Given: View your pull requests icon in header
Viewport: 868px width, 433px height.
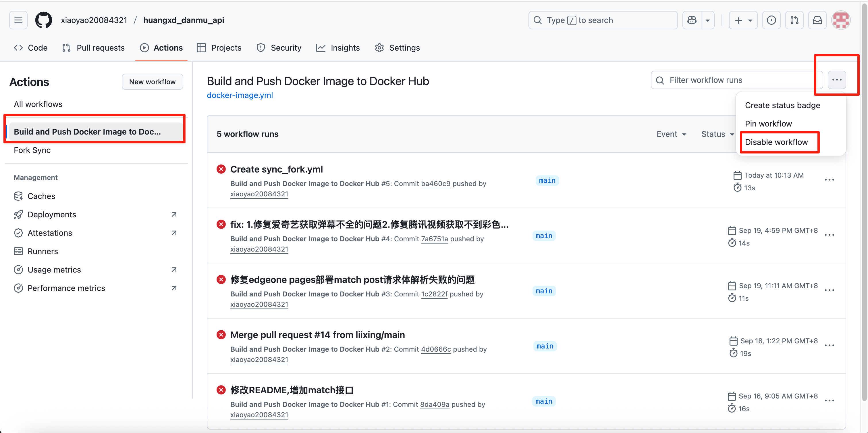Looking at the screenshot, I should coord(794,20).
